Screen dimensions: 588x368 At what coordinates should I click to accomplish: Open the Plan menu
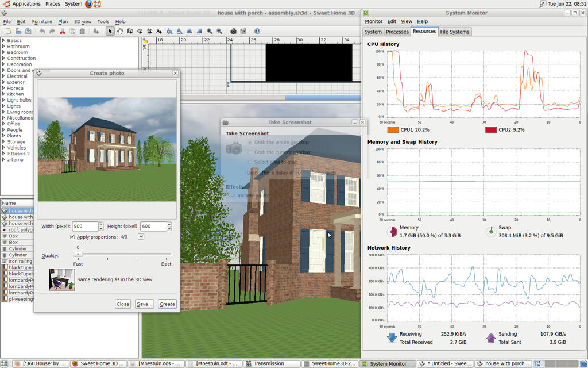point(63,21)
